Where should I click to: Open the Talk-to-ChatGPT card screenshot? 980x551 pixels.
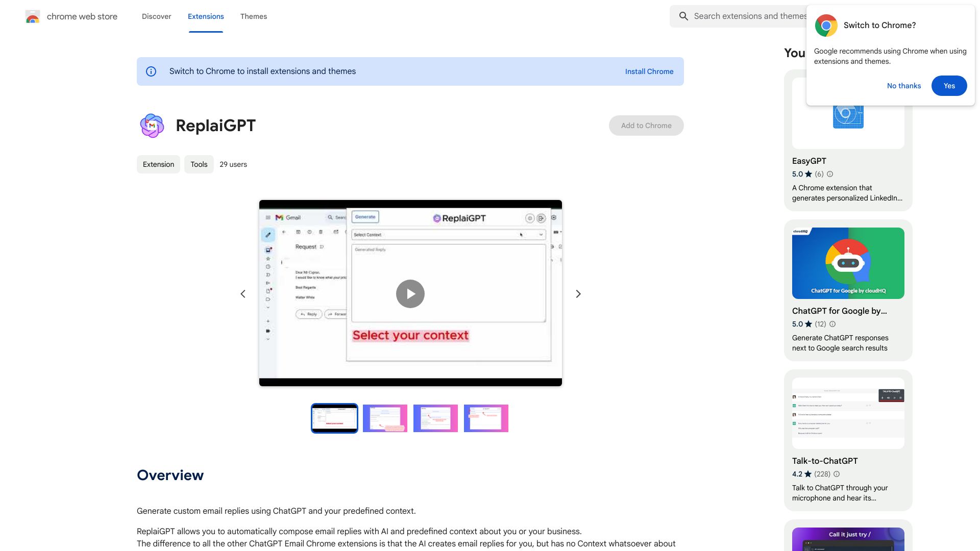point(848,413)
